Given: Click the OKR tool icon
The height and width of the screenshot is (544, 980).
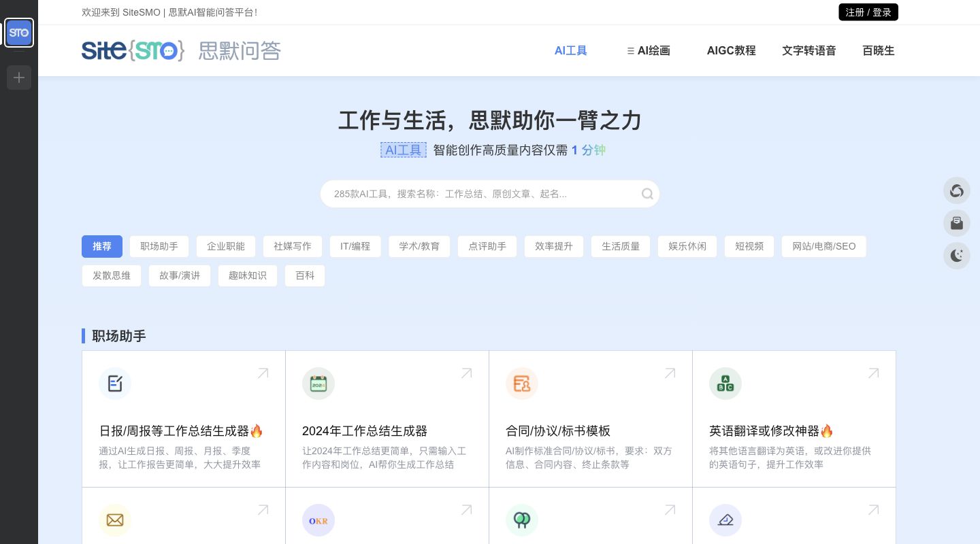Looking at the screenshot, I should coord(318,520).
